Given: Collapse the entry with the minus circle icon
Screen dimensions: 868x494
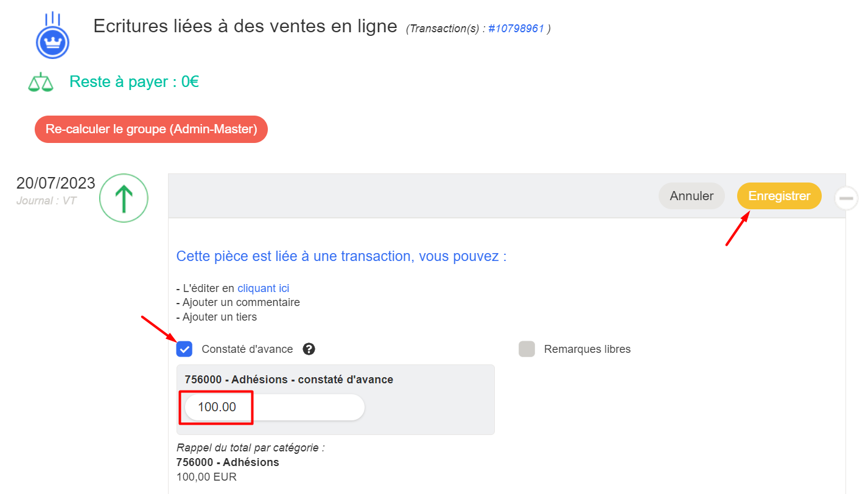Looking at the screenshot, I should (x=846, y=198).
